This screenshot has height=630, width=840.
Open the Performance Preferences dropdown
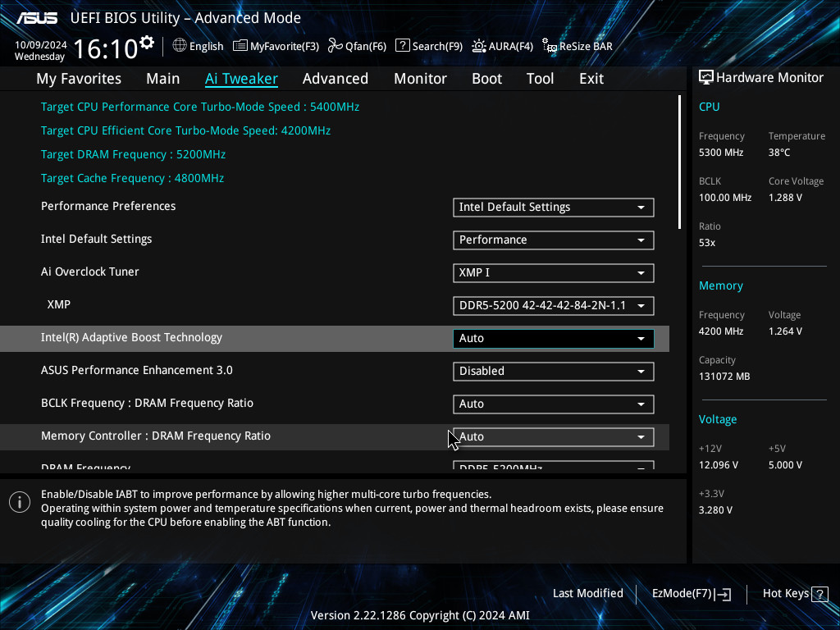tap(554, 208)
